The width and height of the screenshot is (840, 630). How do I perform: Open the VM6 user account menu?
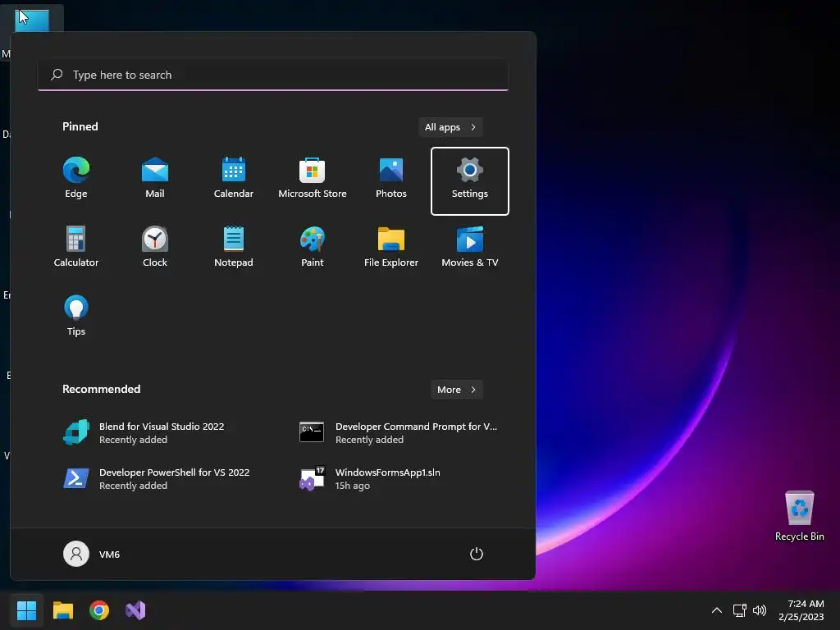coord(92,554)
